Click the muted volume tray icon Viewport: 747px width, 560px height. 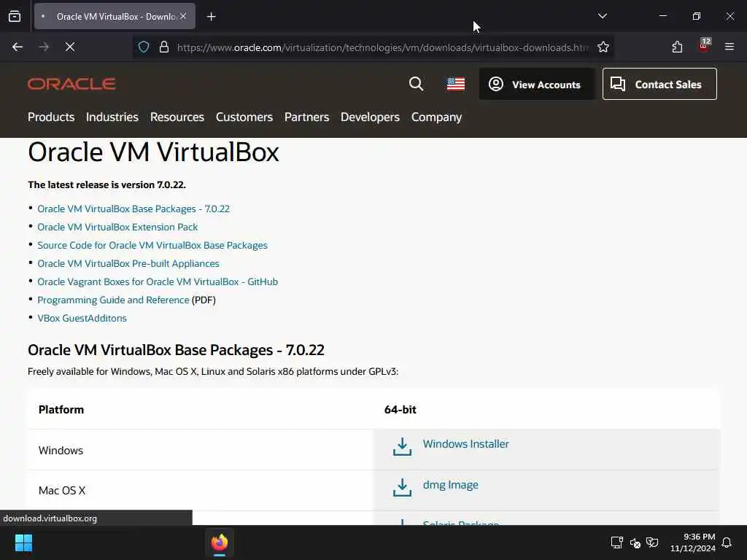click(x=635, y=542)
